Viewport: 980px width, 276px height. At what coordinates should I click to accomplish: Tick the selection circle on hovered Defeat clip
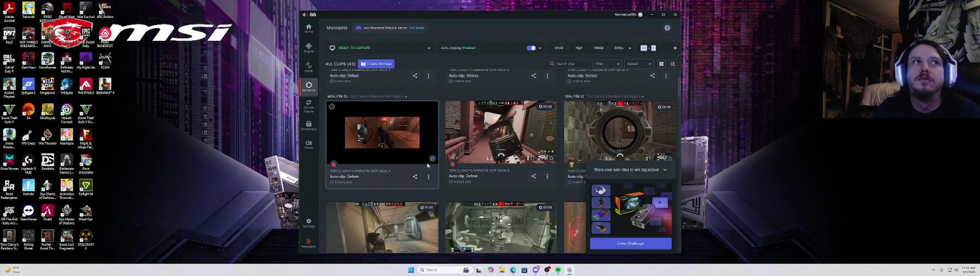tap(332, 107)
